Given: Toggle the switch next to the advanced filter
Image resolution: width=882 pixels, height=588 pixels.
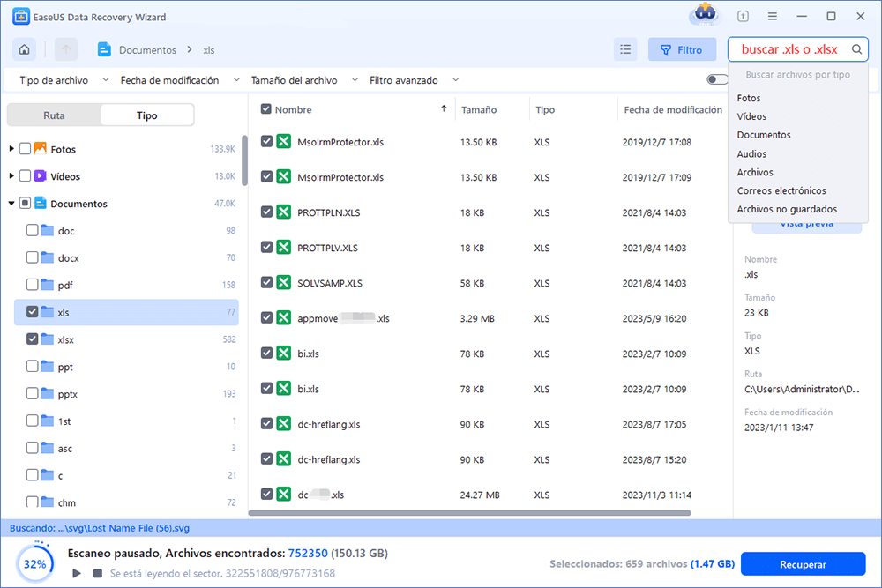Looking at the screenshot, I should click(x=716, y=79).
